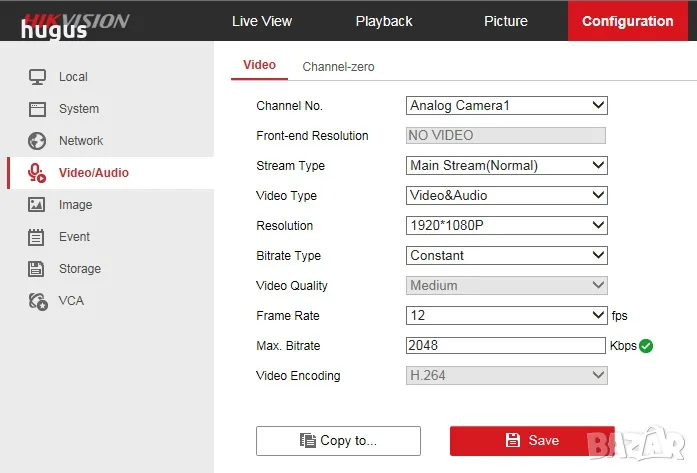The image size is (697, 473).
Task: Switch to the Channel-zero tab
Action: 338,67
